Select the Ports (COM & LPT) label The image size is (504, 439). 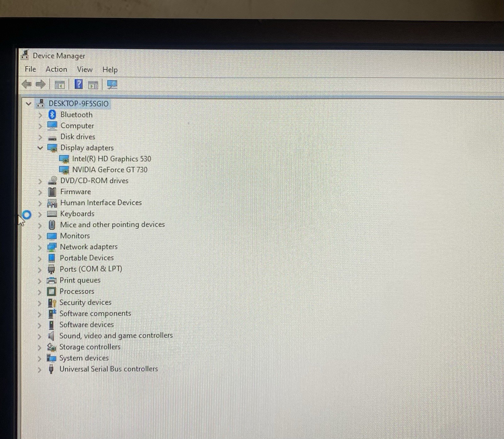[x=91, y=269]
